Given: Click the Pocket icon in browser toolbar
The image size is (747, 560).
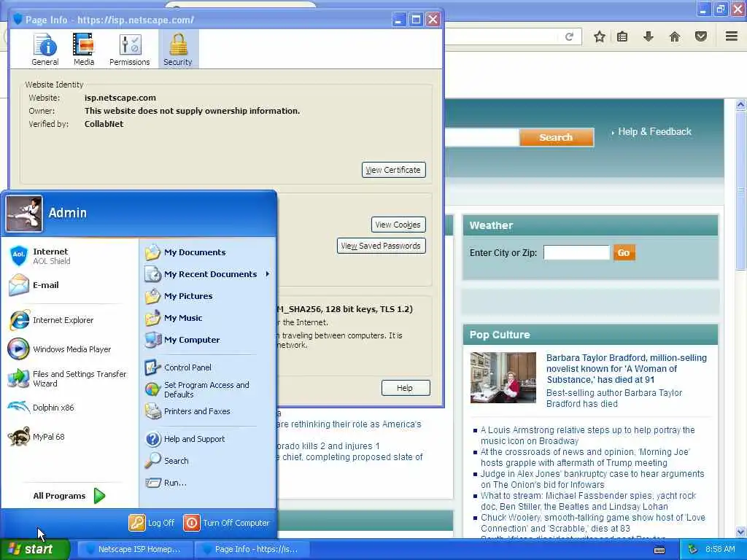Looking at the screenshot, I should click(x=701, y=36).
